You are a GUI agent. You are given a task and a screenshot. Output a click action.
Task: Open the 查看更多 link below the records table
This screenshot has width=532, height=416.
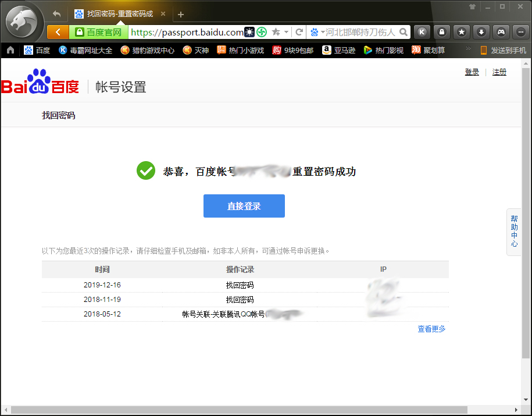click(x=431, y=328)
